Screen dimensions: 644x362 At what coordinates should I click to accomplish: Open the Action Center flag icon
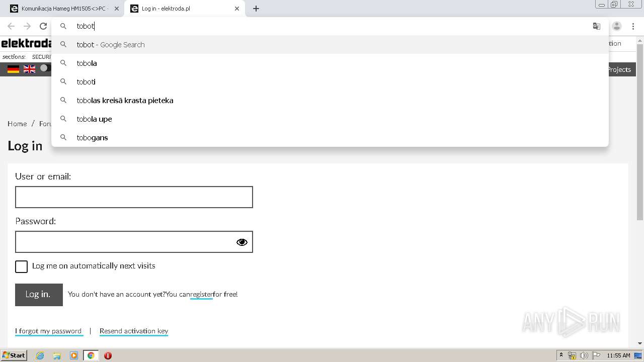596,355
